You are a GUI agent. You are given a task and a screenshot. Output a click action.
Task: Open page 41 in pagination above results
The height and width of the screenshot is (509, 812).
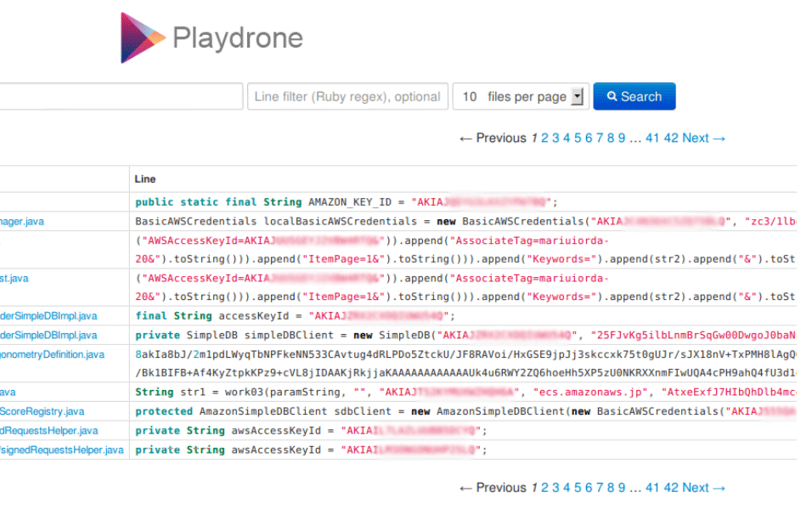pos(652,139)
